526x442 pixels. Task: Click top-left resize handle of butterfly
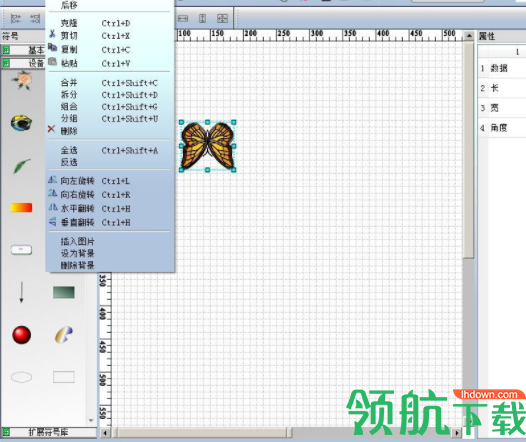click(181, 122)
